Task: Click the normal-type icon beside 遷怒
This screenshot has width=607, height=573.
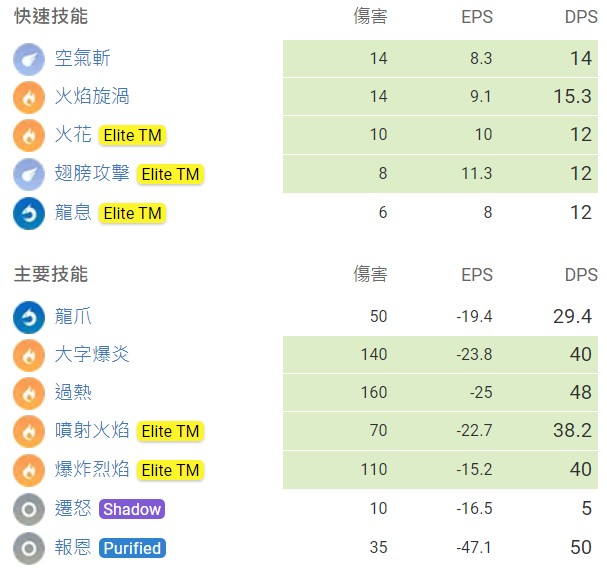Action: [29, 509]
